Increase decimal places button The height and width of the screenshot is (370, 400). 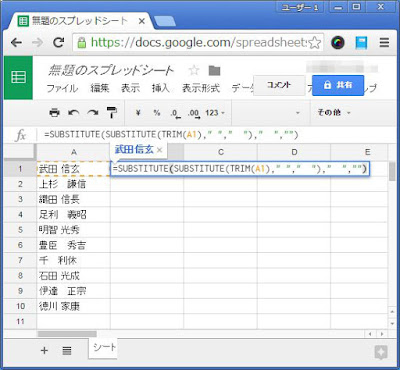click(x=194, y=113)
